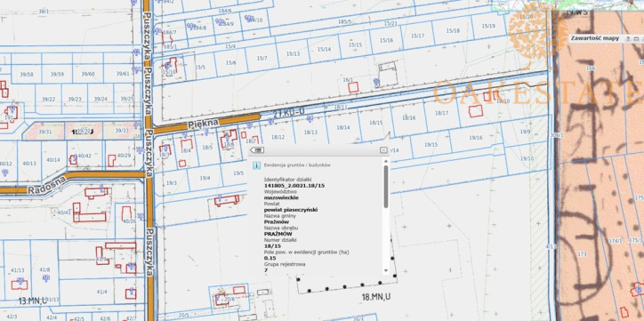Select parcel 18/14 on the map
Viewport: 644px width, 321px height.
[x=343, y=128]
